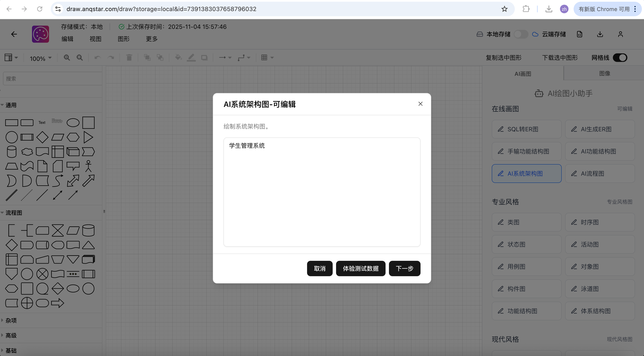
Task: Switch to the 图像 tab
Action: (x=604, y=73)
